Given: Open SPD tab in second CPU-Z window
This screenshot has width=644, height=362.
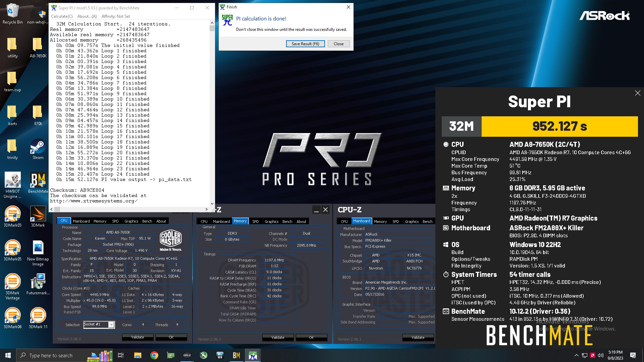Looking at the screenshot, I should click(256, 222).
